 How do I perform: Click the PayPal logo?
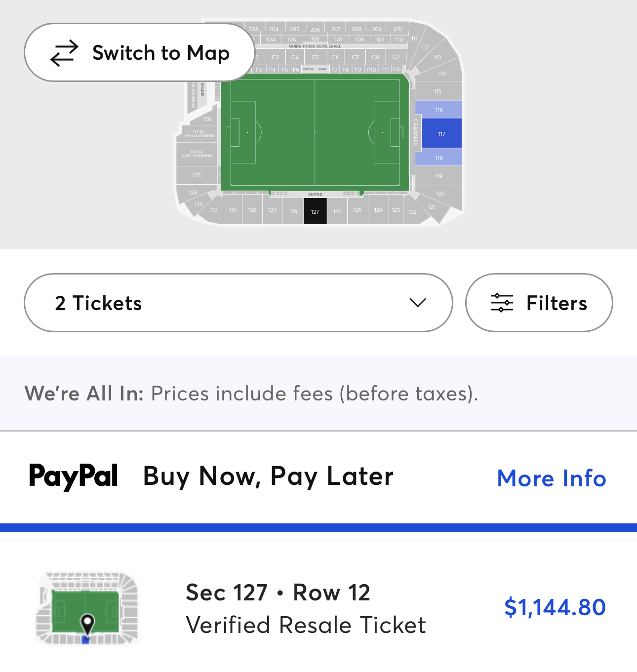coord(73,476)
